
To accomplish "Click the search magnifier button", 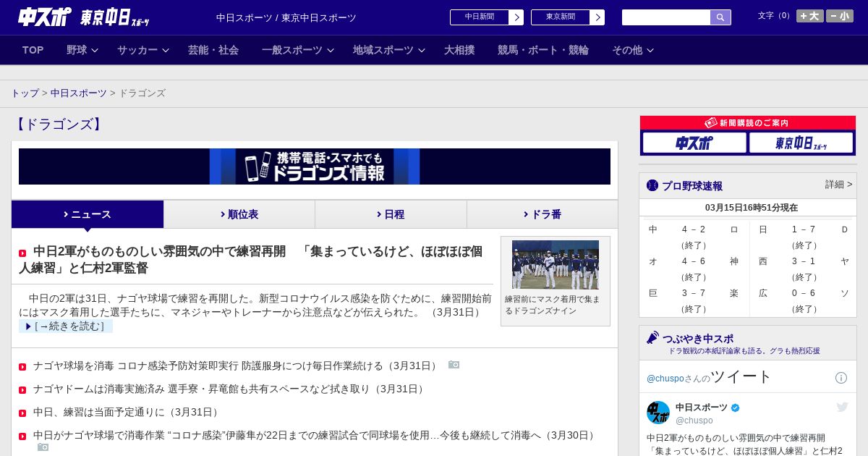I will point(720,17).
